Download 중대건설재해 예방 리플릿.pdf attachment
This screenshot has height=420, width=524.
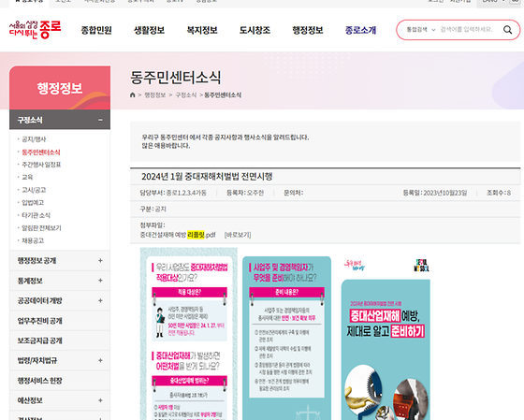178,235
